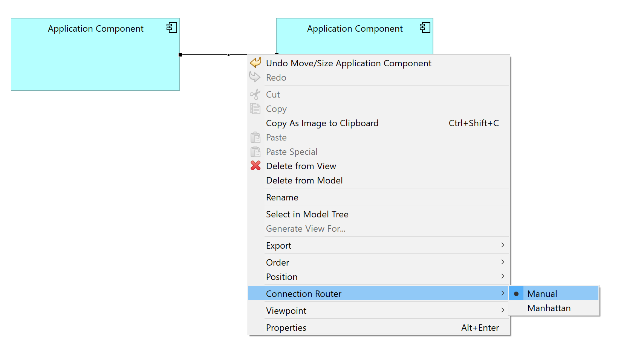644x353 pixels.
Task: Click the Copy document icon
Action: [255, 108]
